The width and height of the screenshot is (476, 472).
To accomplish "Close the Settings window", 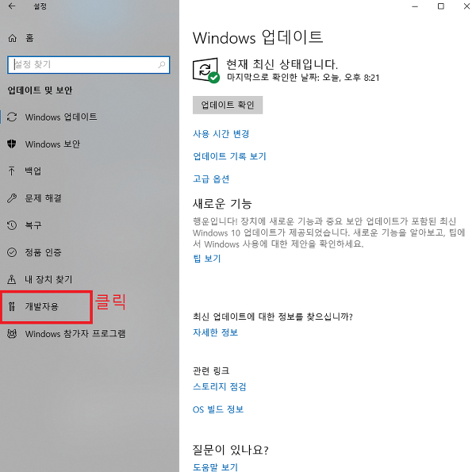I will coord(467,6).
